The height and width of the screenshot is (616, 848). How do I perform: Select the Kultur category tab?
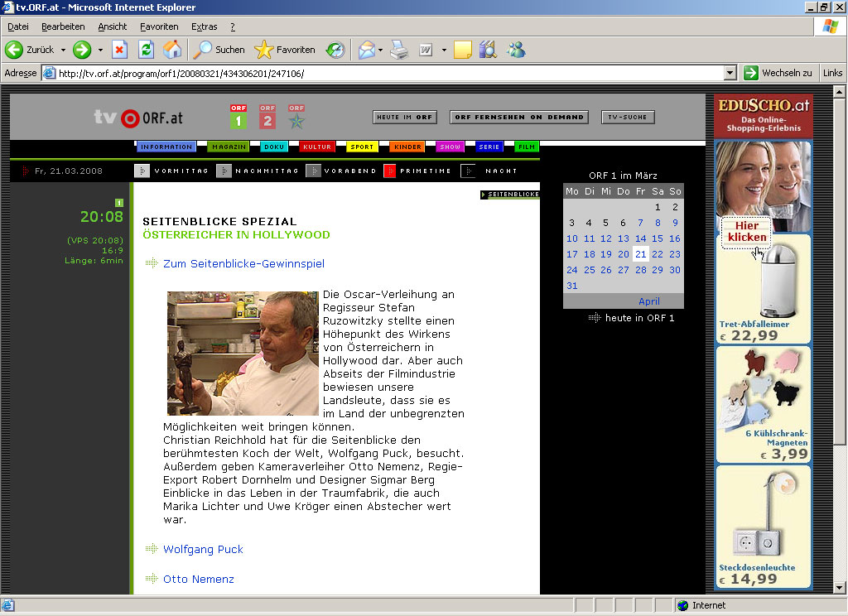[x=317, y=147]
